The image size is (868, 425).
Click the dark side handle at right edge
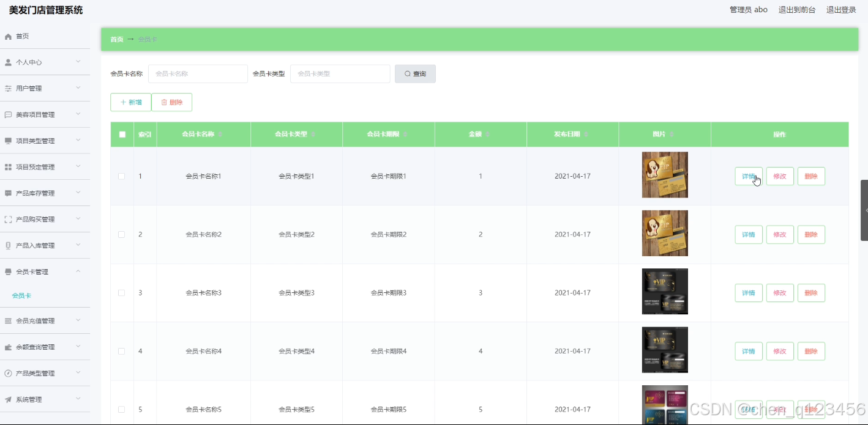pyautogui.click(x=864, y=210)
